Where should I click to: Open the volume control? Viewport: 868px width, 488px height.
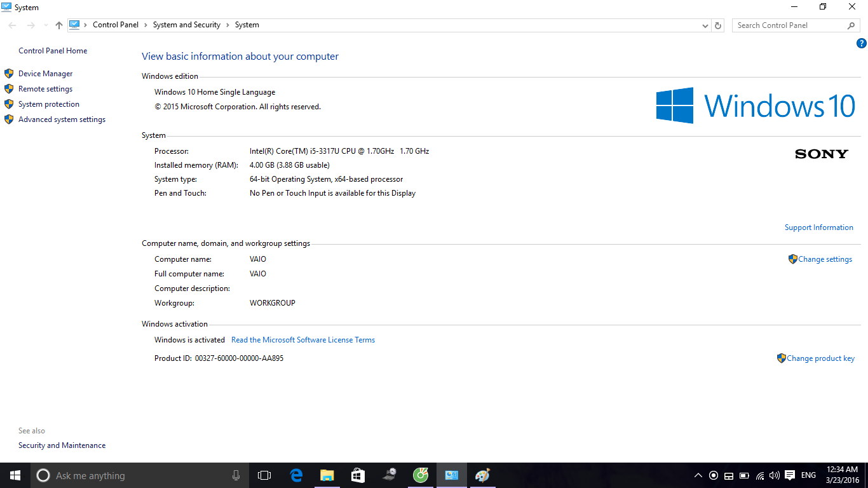(x=774, y=475)
